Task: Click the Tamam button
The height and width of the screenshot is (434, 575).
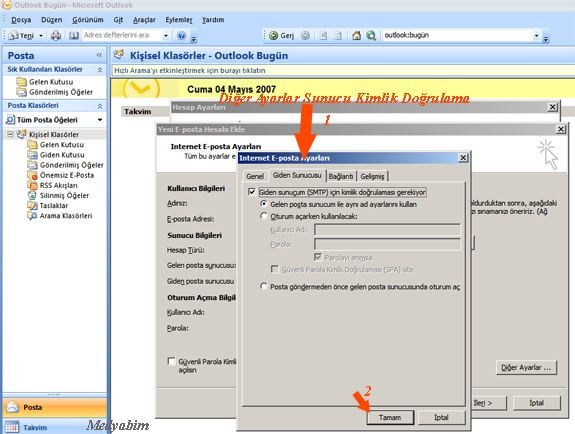Action: pos(390,417)
